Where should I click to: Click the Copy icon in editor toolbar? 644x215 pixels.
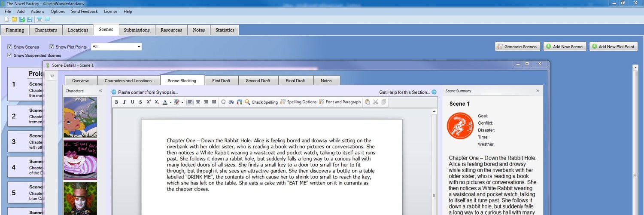tap(384, 102)
